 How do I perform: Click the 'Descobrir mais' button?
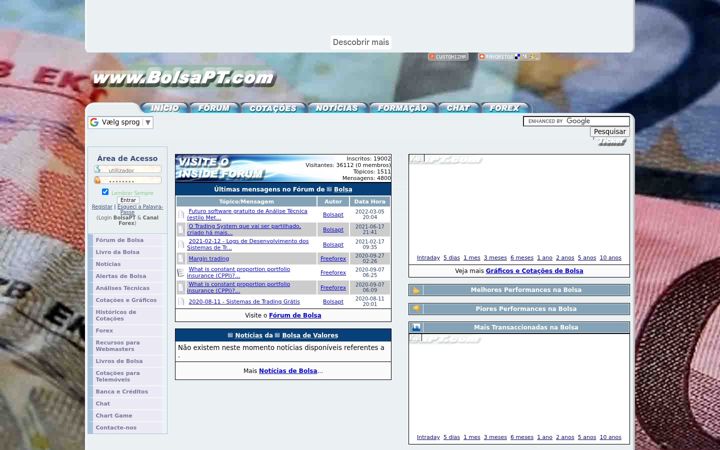[360, 42]
